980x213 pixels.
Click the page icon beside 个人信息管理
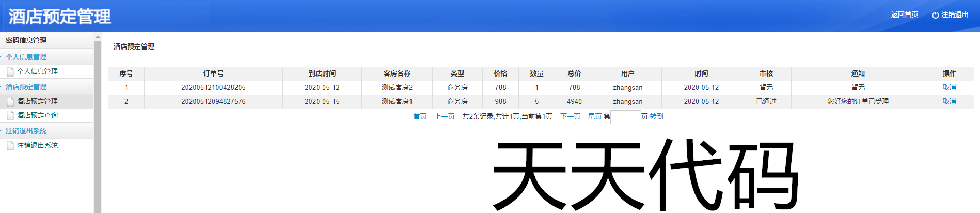coord(10,71)
